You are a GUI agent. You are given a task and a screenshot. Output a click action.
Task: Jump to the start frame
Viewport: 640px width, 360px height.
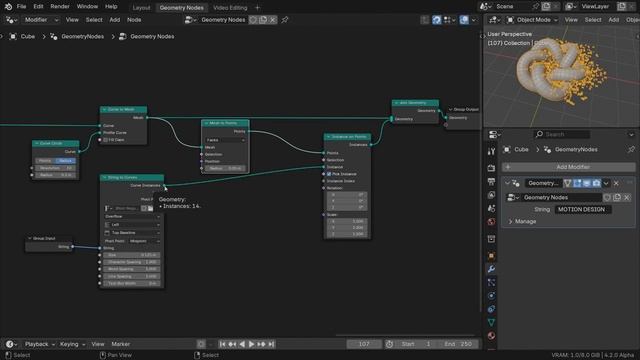pos(222,344)
